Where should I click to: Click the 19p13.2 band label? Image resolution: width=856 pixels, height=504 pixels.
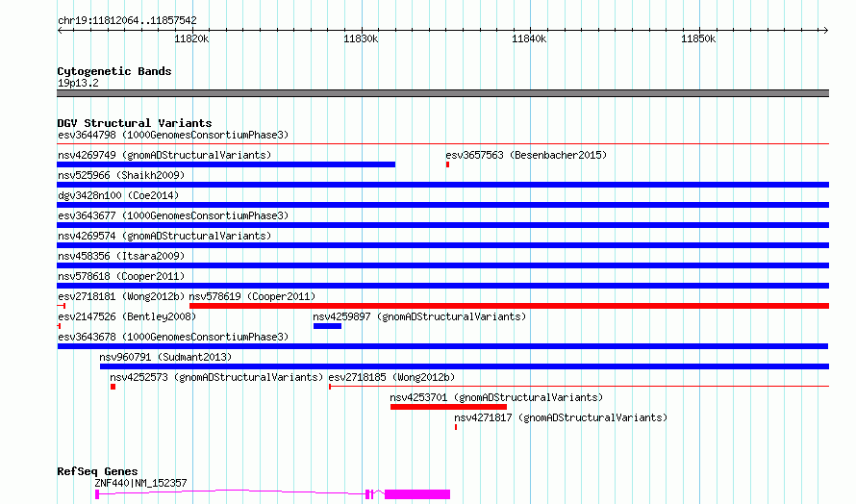coord(78,83)
